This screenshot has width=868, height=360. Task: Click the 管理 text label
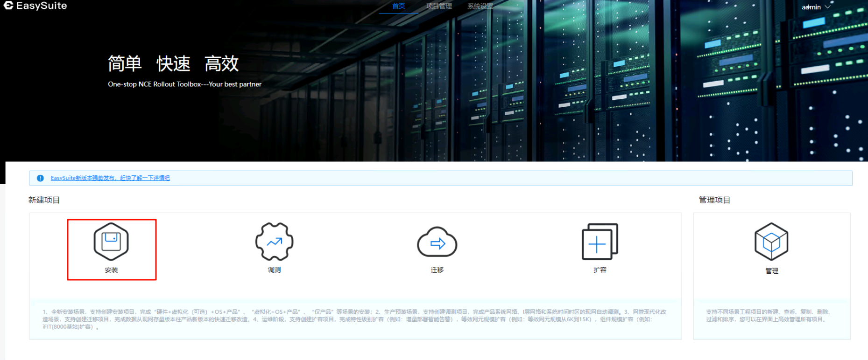pyautogui.click(x=771, y=271)
